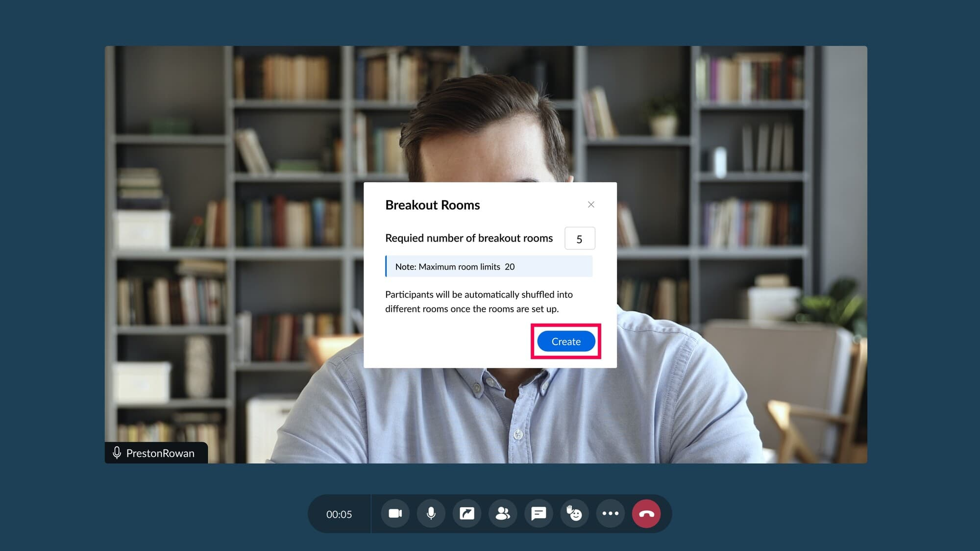Click 'Requied number of breakout rooms' label
Screen dimensions: 980x551
(468, 238)
